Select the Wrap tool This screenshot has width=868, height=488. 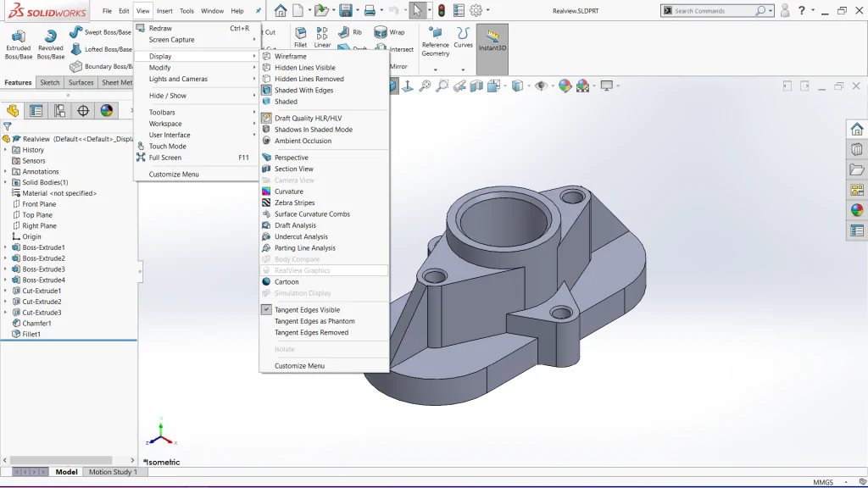(x=390, y=32)
